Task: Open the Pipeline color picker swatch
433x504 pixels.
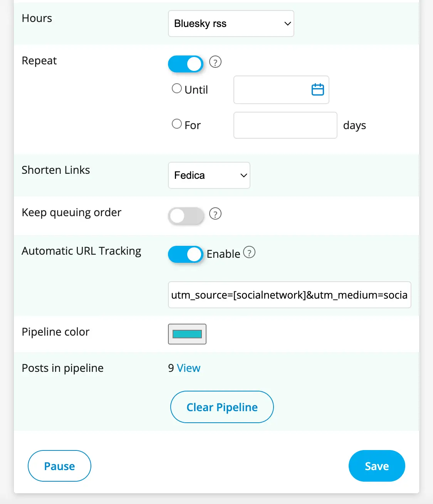Action: pyautogui.click(x=187, y=334)
